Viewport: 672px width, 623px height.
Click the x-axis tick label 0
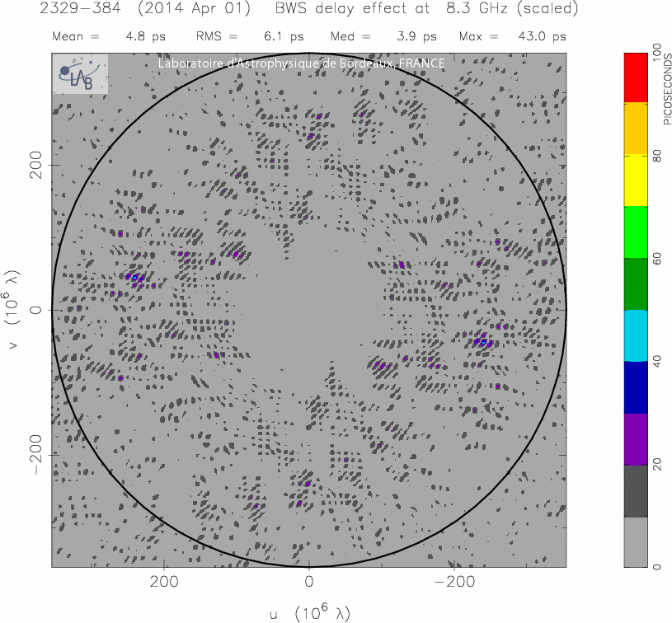pyautogui.click(x=309, y=582)
